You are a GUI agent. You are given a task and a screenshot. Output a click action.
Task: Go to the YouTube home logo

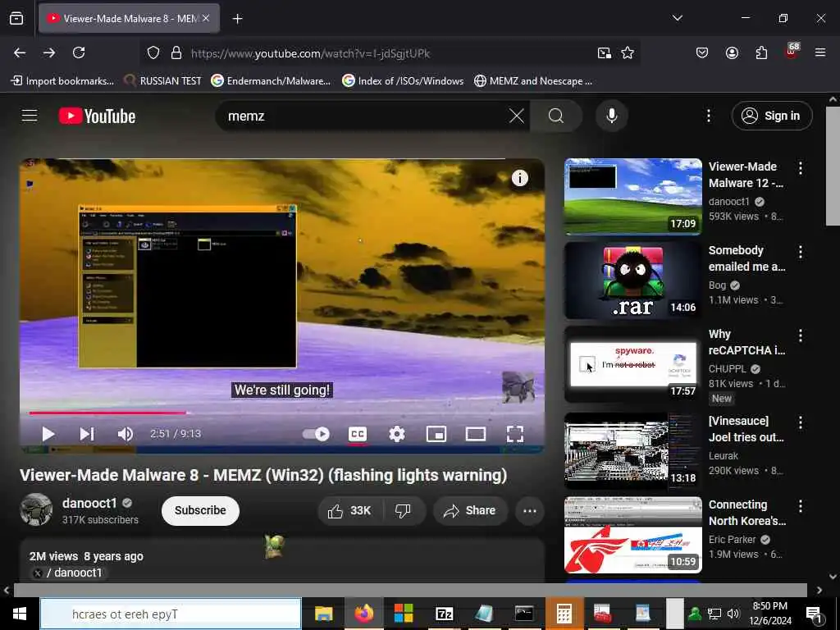(x=97, y=116)
